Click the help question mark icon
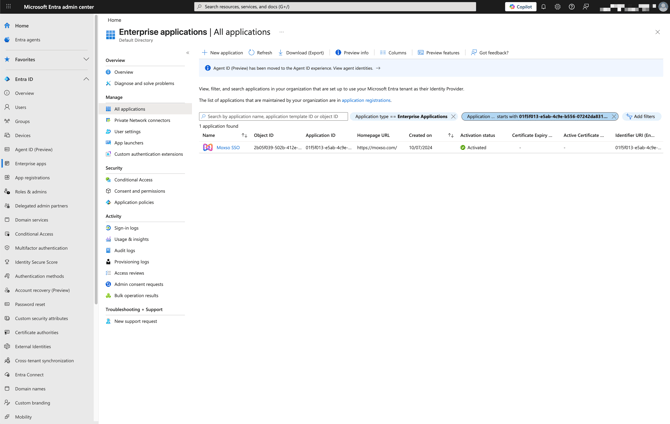The width and height of the screenshot is (670, 424). pyautogui.click(x=572, y=7)
